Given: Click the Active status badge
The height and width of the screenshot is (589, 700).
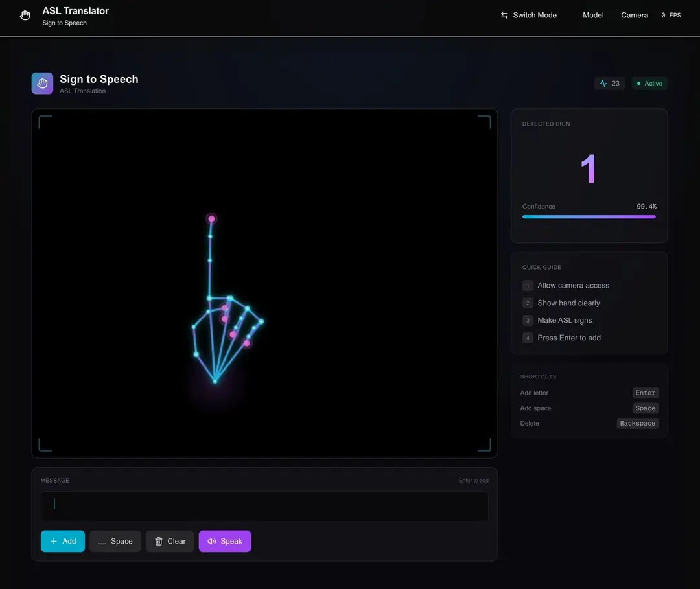Looking at the screenshot, I should (x=649, y=84).
